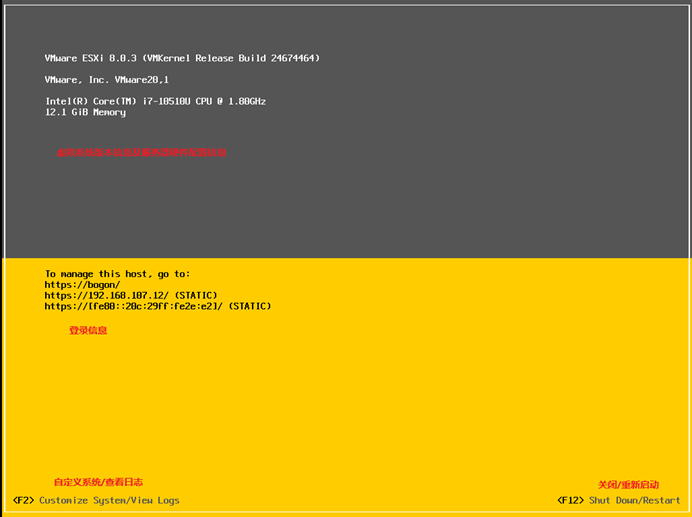The width and height of the screenshot is (692, 517).
Task: Select the VMware ESXi 8.0.3 version line
Action: pos(182,58)
